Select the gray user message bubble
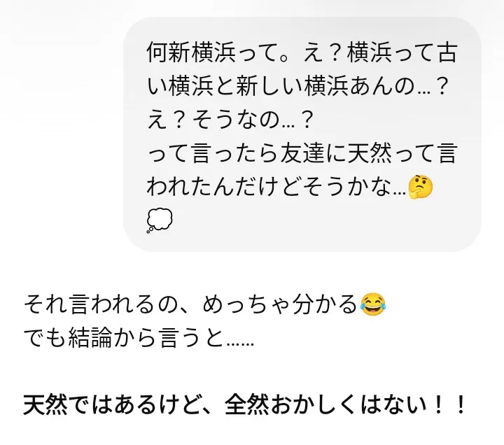Viewport: 504px width, 445px height. [302, 134]
